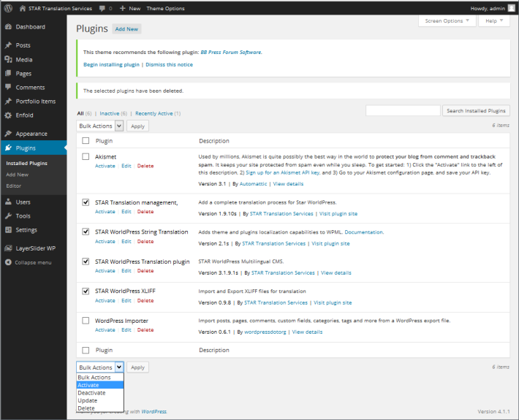Expand the Screen Options panel
Image resolution: width=519 pixels, height=420 pixels.
click(447, 20)
